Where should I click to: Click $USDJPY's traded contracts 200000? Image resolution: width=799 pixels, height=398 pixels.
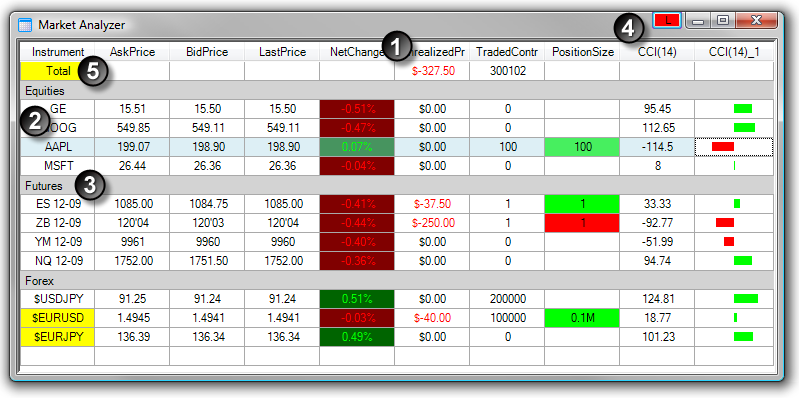[507, 299]
